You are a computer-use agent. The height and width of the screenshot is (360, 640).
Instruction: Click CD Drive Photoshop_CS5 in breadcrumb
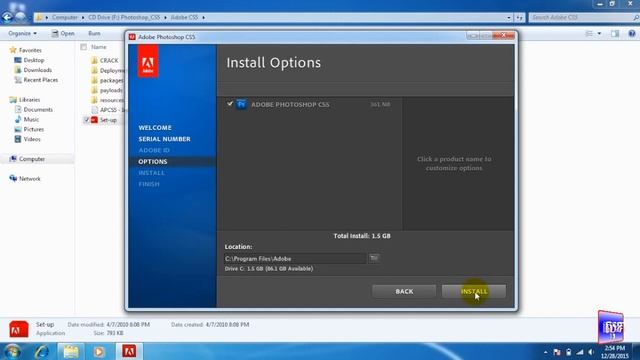tap(124, 18)
